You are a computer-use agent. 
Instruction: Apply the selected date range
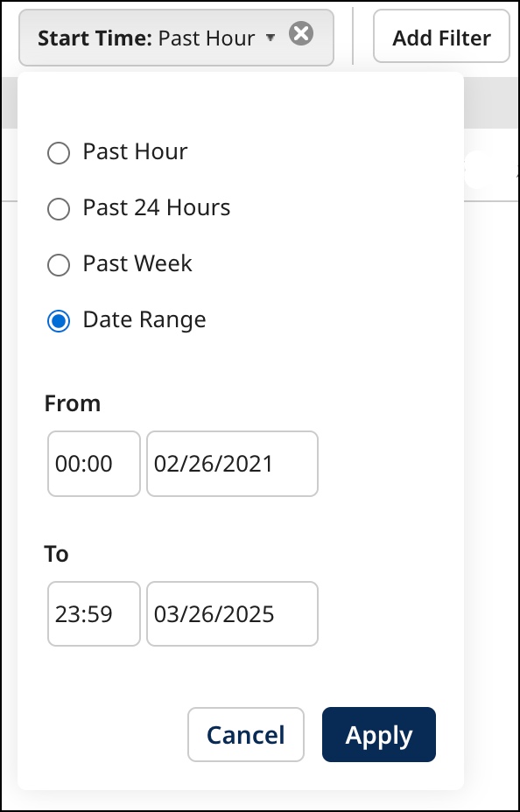(378, 735)
